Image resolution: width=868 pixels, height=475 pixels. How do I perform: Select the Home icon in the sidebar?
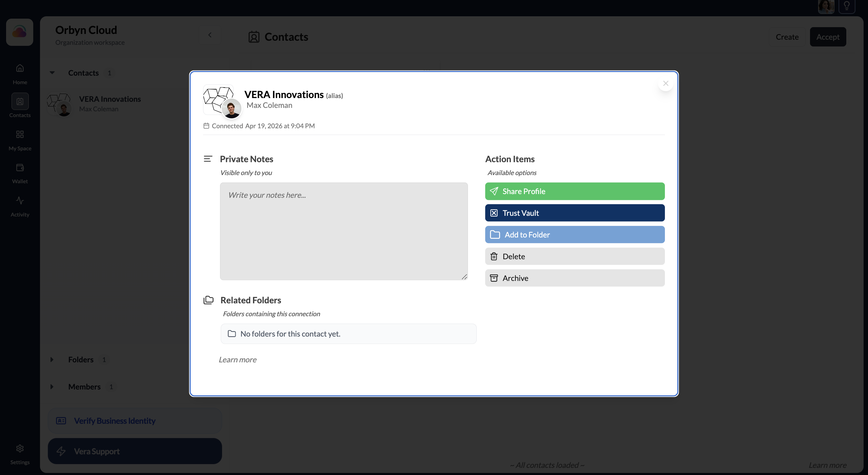point(19,73)
